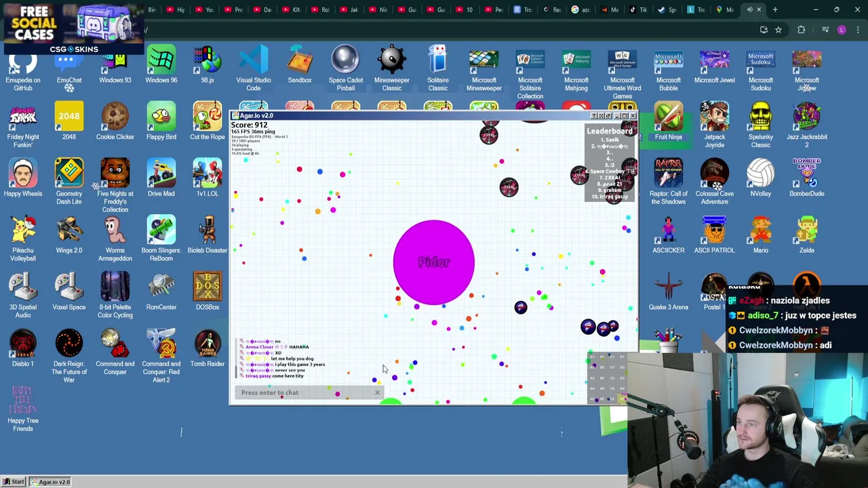Launch Geometry Dash Lite
Image resolution: width=868 pixels, height=488 pixels.
tap(69, 182)
